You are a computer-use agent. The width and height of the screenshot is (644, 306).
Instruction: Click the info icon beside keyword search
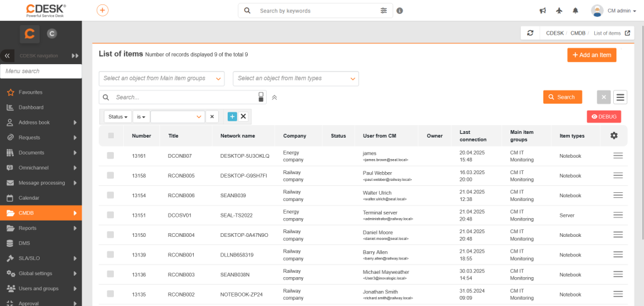point(399,11)
